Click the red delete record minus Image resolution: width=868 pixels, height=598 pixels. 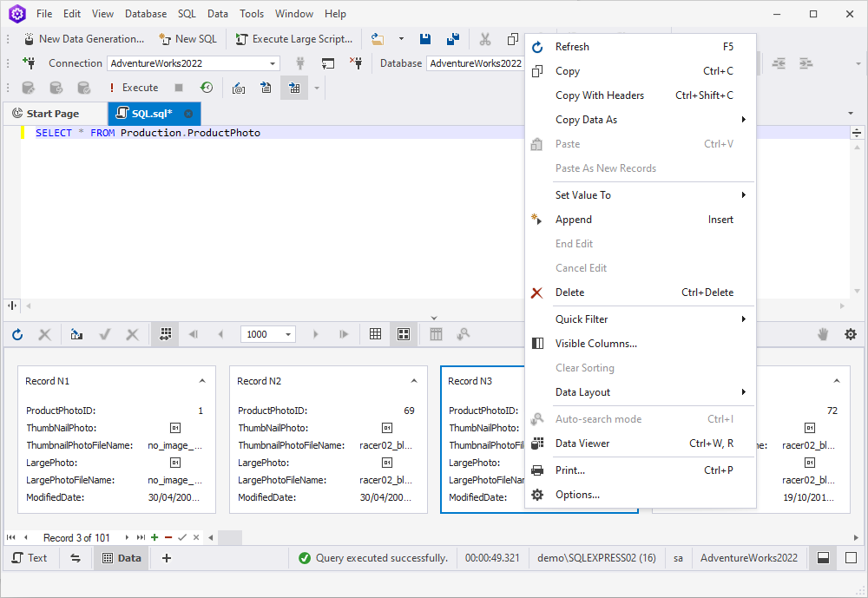point(168,537)
